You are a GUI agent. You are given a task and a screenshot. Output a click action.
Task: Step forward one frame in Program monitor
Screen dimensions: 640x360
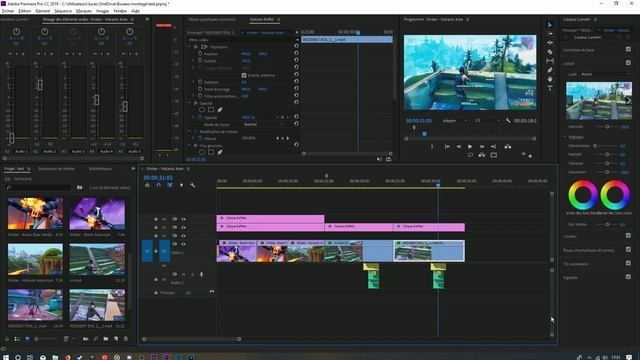point(482,146)
